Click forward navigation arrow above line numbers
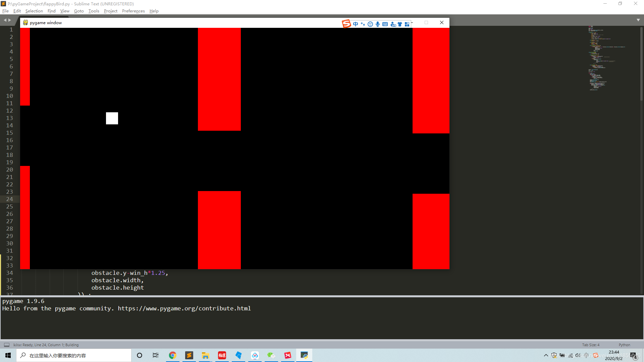Viewport: 644px width, 362px height. pyautogui.click(x=10, y=20)
